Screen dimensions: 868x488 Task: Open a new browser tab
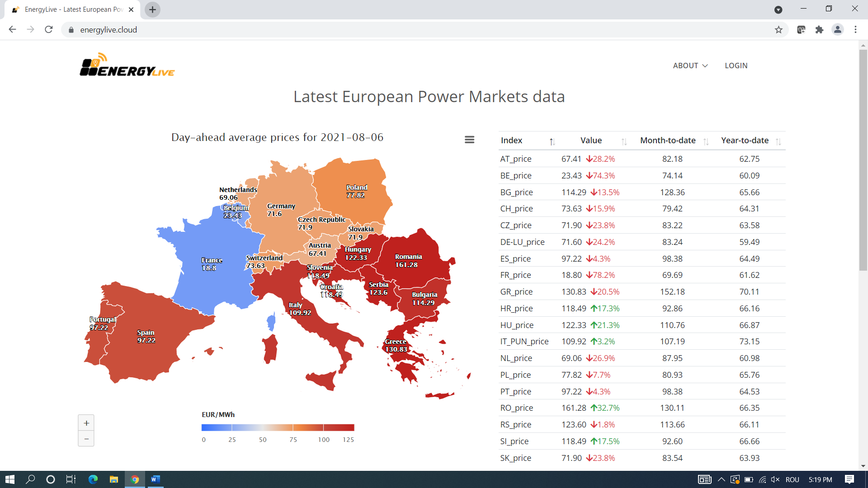[x=152, y=9]
